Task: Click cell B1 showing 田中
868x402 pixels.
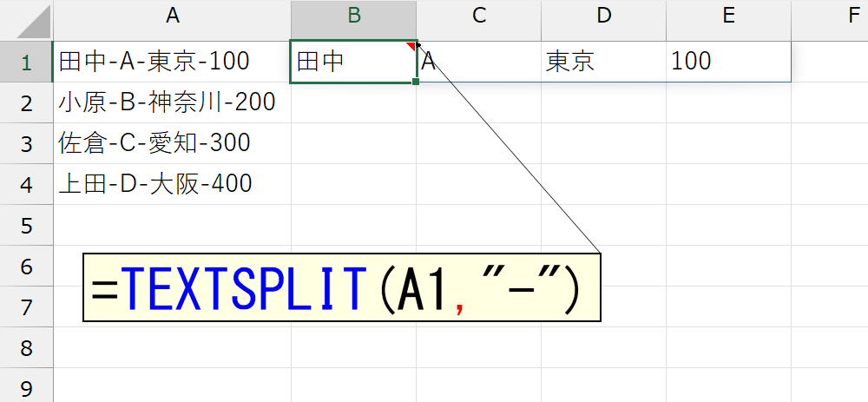Action: 354,62
